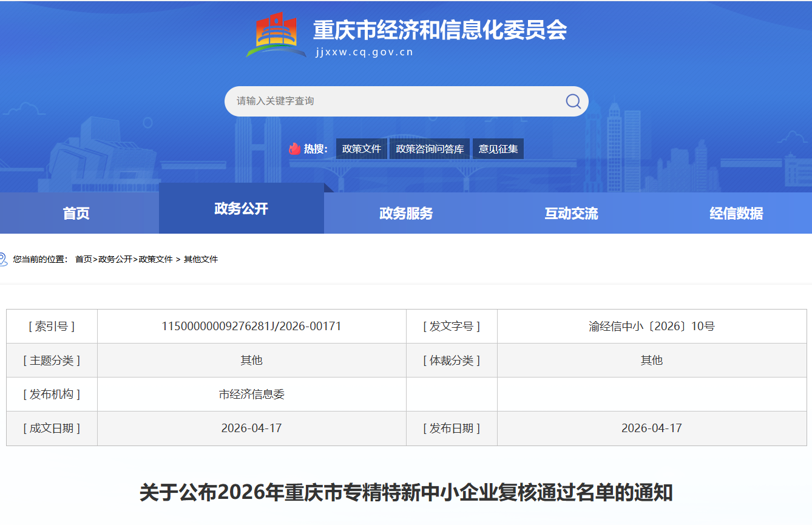
Task: Select the 政策咨询问答库 hot search tag
Action: (x=430, y=149)
